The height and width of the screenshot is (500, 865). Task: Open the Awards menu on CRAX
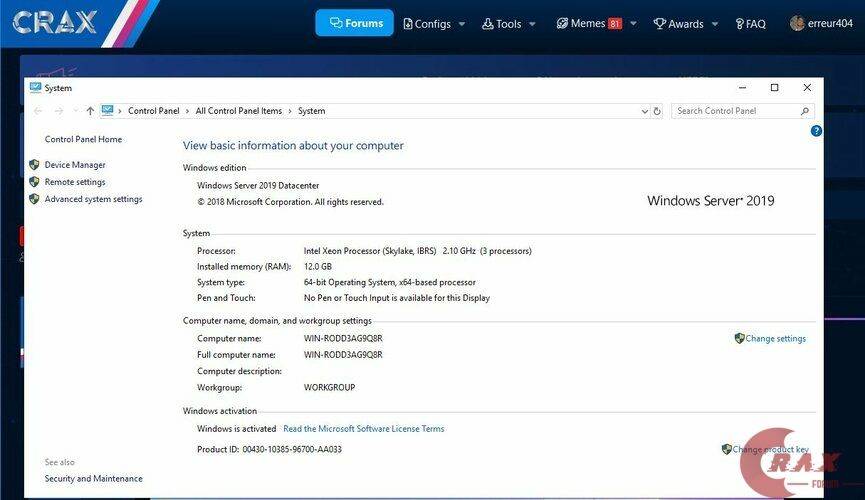pyautogui.click(x=679, y=24)
